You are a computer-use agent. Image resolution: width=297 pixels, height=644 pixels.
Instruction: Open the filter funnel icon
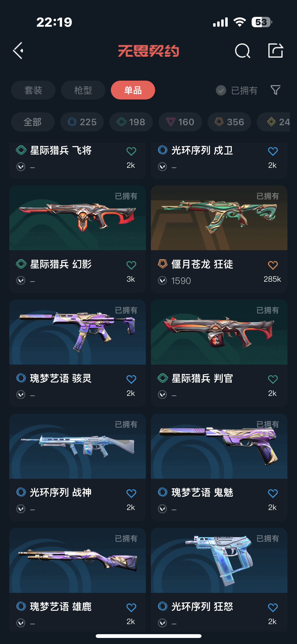tap(275, 90)
